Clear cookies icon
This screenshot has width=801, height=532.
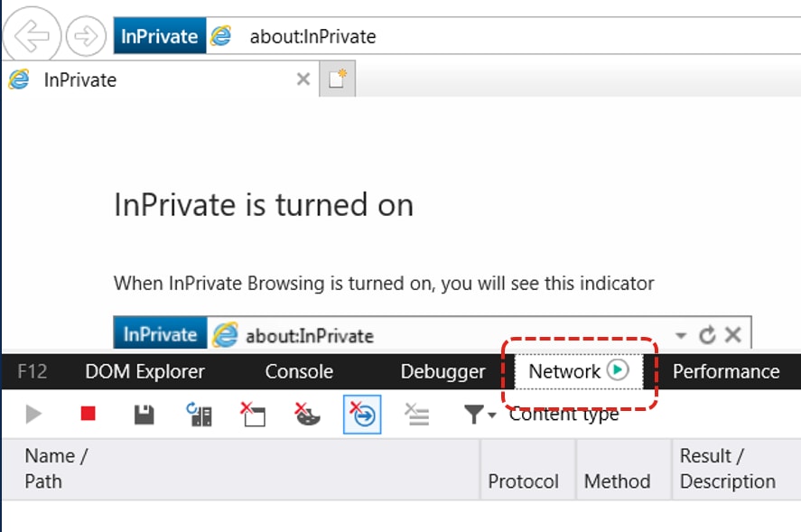click(x=307, y=415)
